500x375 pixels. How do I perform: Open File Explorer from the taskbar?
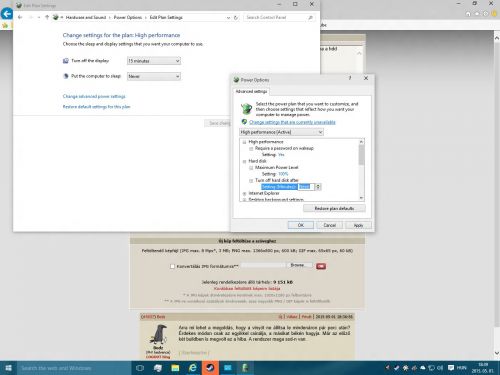point(175,368)
